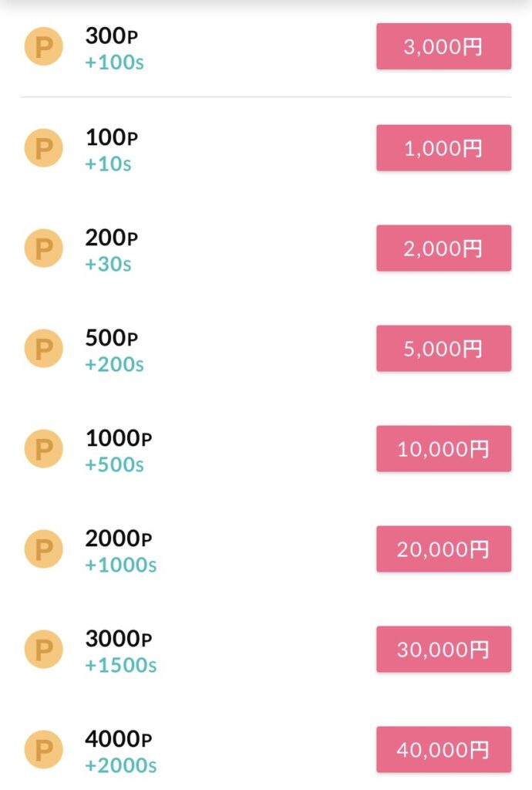Purchase the 500P package for 5,000円

(443, 348)
